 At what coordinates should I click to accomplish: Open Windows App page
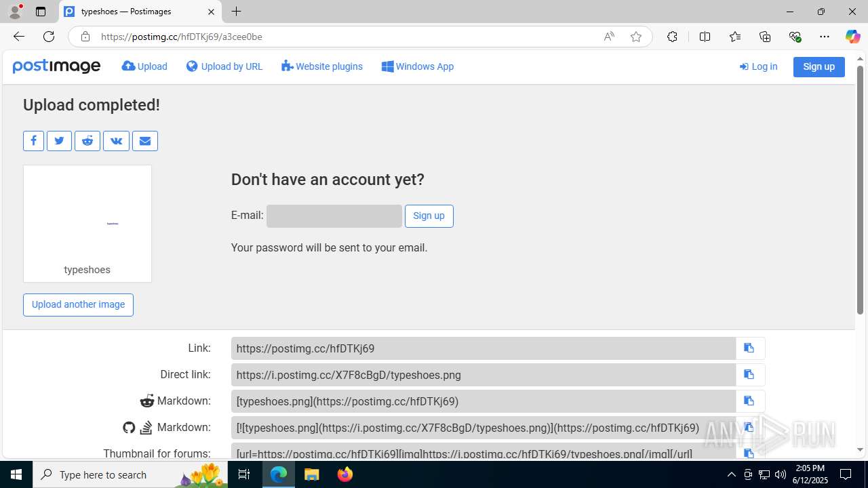pos(418,66)
